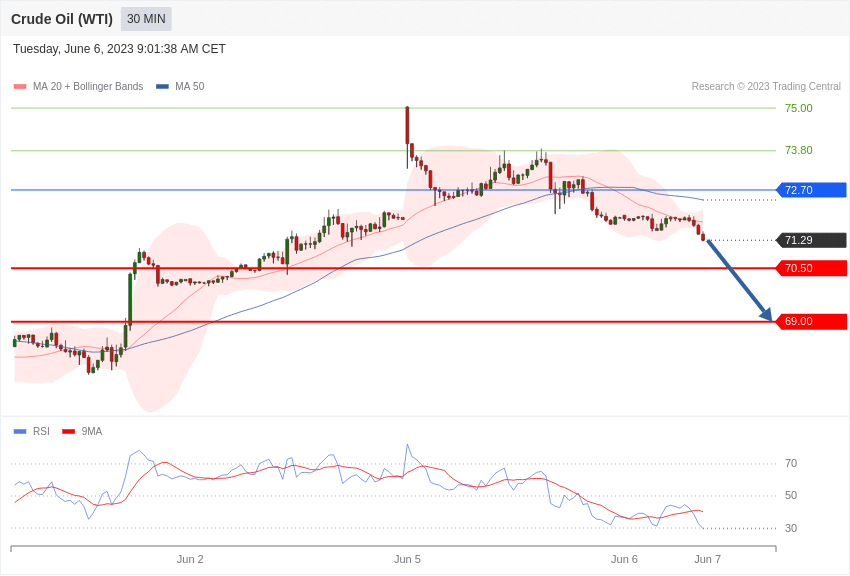The image size is (850, 576).
Task: Click the blue 72.70 pivot price tag
Action: click(812, 190)
